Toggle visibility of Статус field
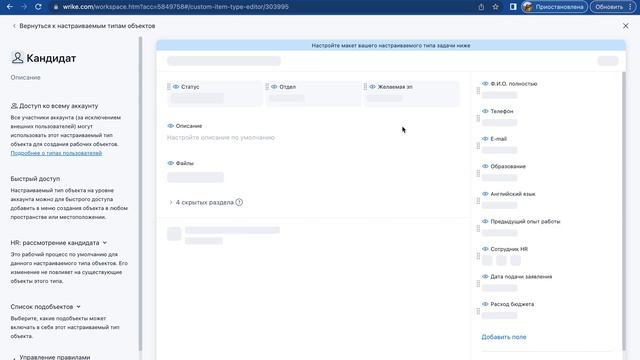The height and width of the screenshot is (360, 640). pos(176,87)
